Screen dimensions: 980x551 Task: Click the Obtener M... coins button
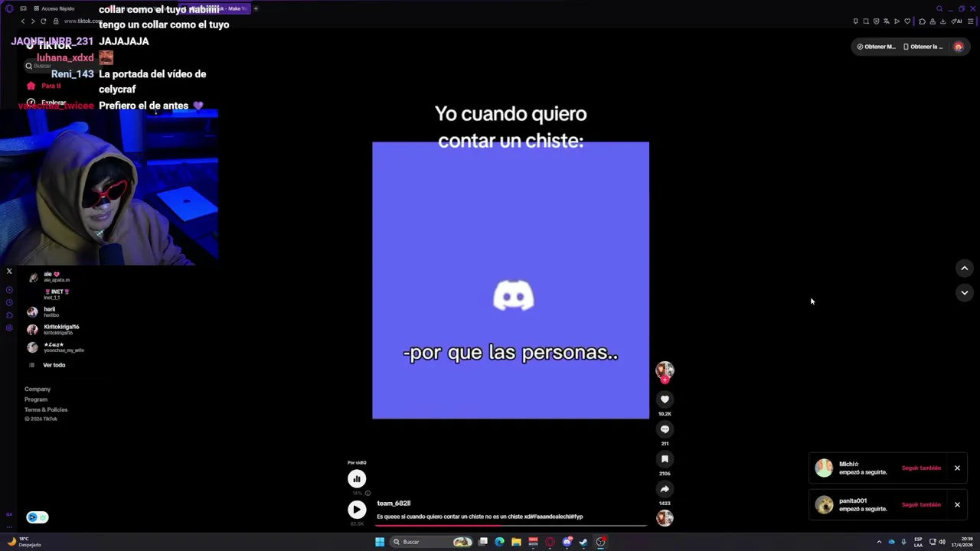[x=876, y=47]
